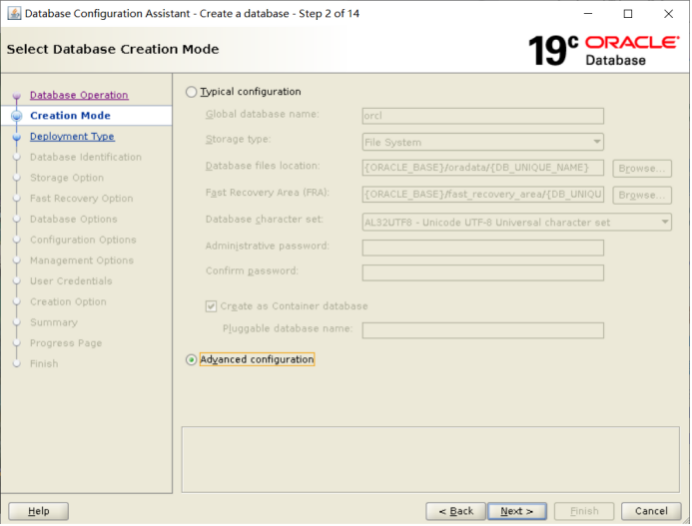Click the Creation Mode step bullet icon

(17, 116)
